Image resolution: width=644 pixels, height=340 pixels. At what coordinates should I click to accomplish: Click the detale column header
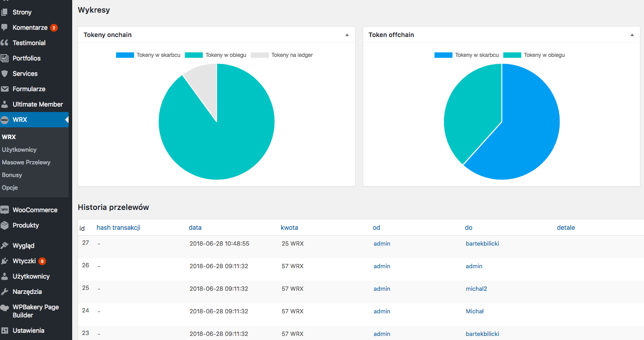click(566, 228)
